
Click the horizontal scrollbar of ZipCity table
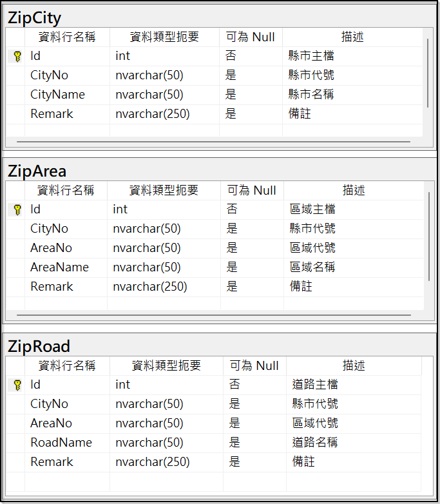tap(213, 141)
